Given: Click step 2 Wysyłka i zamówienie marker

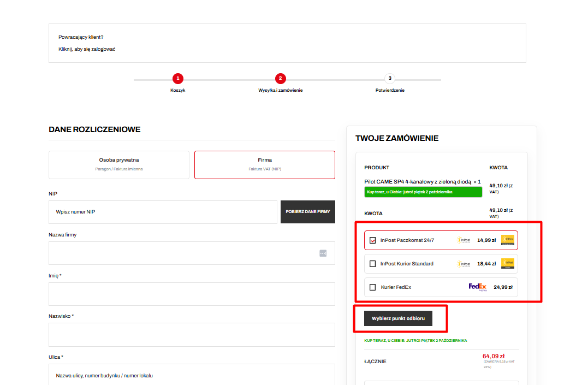Looking at the screenshot, I should point(281,79).
